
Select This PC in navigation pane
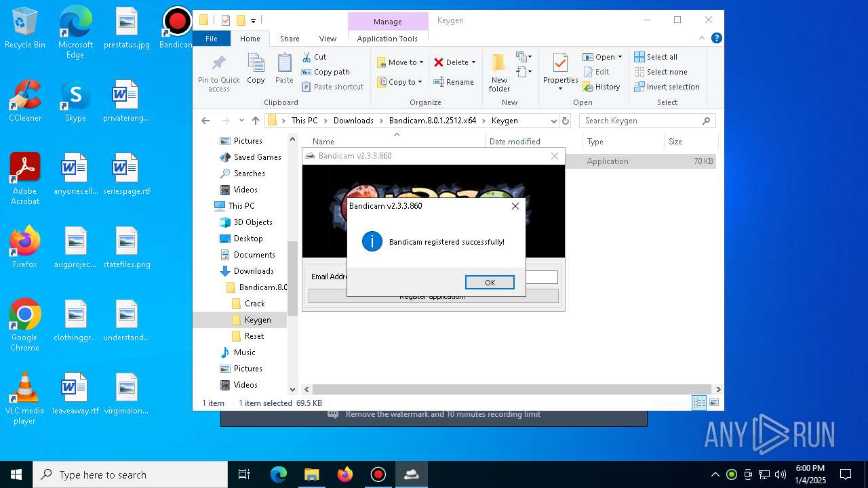241,206
